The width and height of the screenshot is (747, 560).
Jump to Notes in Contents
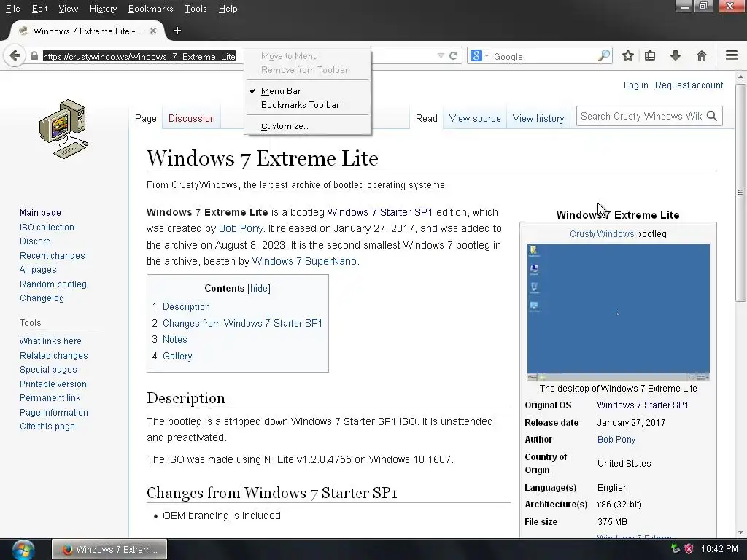point(175,340)
